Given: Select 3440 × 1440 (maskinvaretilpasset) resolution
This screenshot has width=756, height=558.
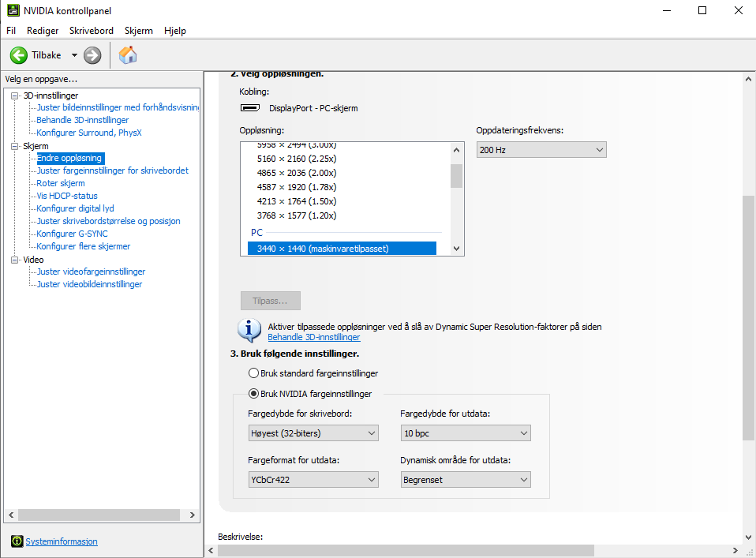Looking at the screenshot, I should pyautogui.click(x=342, y=249).
